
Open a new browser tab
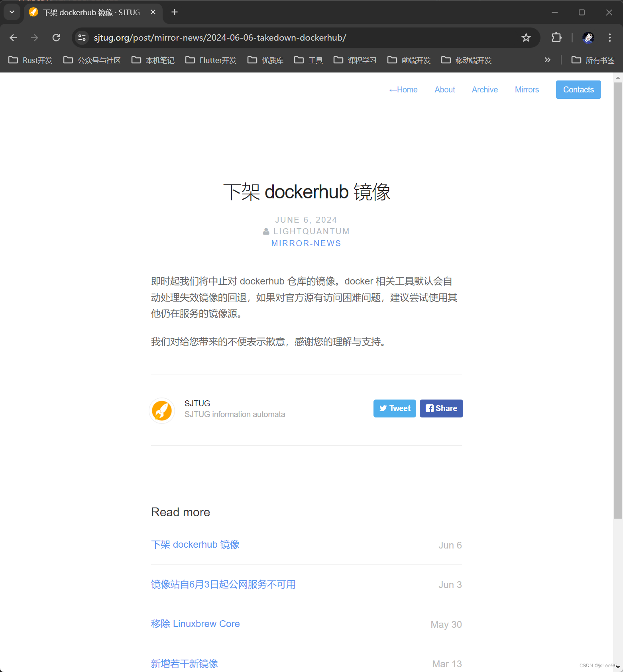pyautogui.click(x=175, y=12)
